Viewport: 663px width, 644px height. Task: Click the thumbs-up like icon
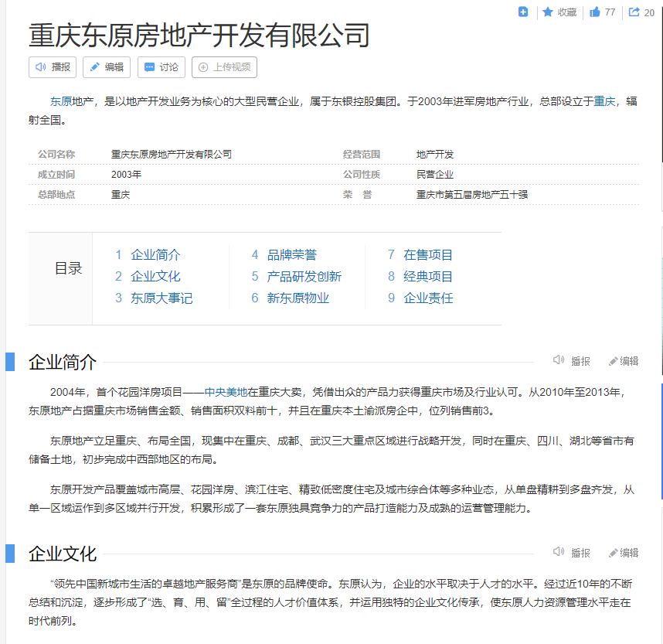point(595,12)
